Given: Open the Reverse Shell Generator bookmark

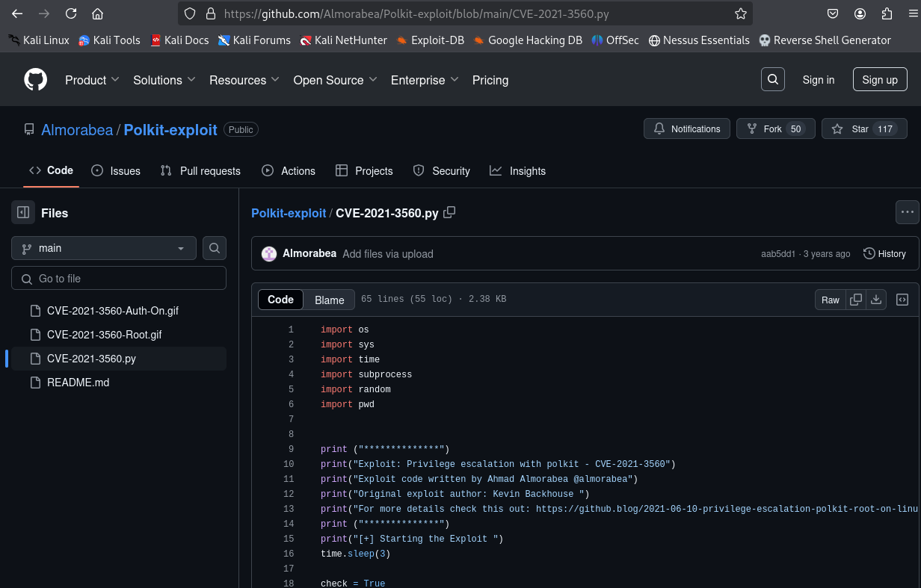Looking at the screenshot, I should click(825, 40).
